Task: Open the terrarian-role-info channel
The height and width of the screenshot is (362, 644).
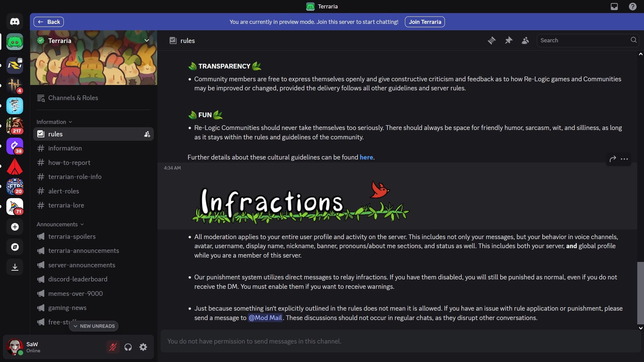Action: tap(93, 177)
